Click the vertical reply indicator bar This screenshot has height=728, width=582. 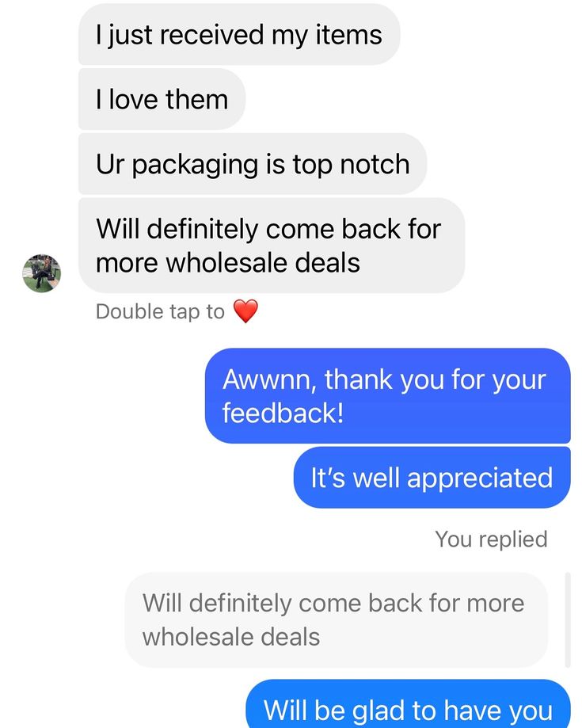pyautogui.click(x=567, y=620)
